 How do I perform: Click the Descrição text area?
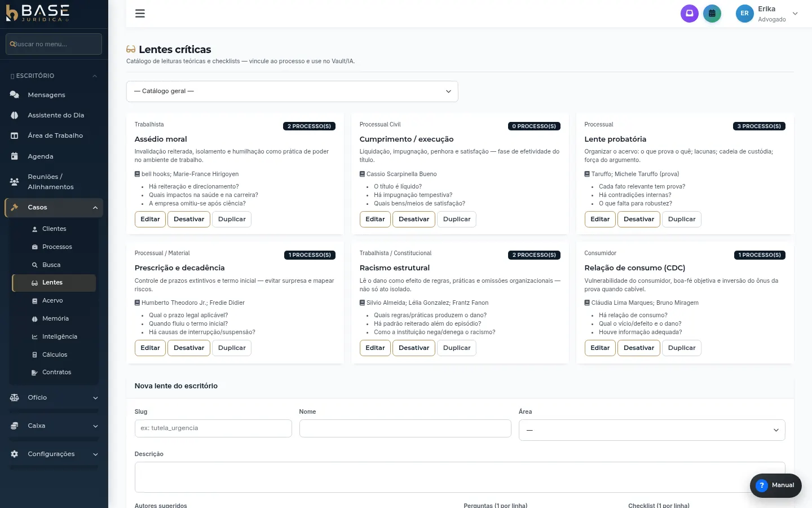click(460, 478)
